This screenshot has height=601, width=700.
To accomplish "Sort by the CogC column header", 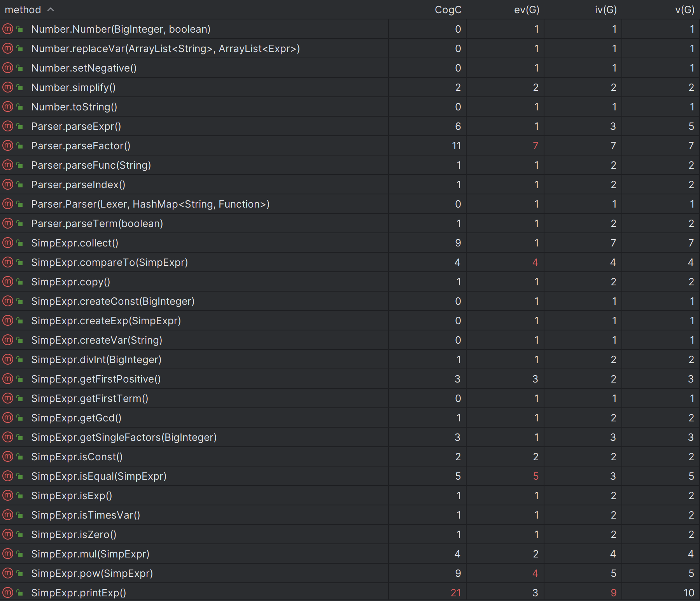I will (x=448, y=10).
